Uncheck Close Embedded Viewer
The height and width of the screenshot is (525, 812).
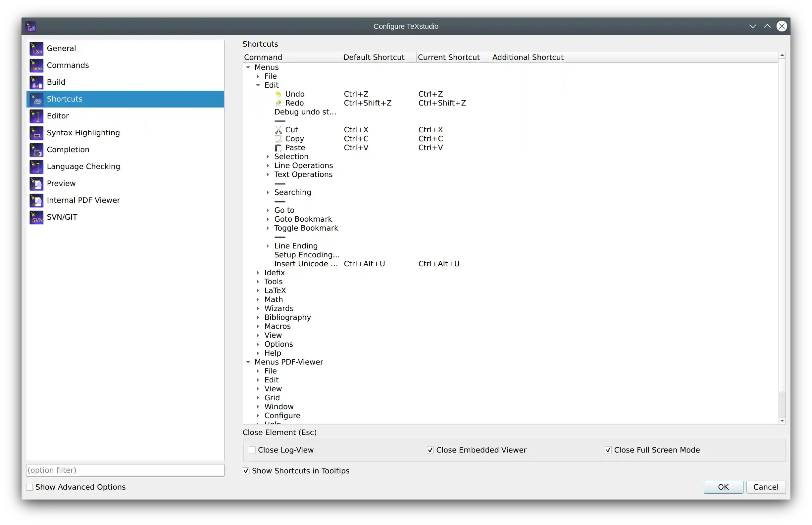[430, 450]
